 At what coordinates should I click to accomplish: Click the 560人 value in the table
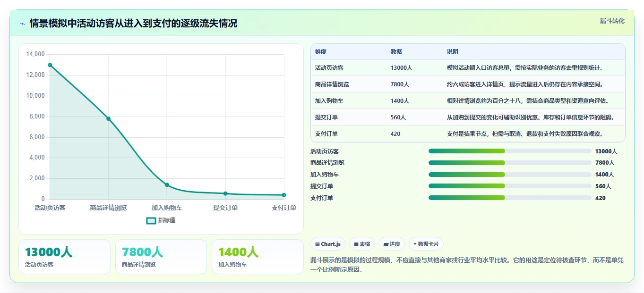pyautogui.click(x=398, y=117)
